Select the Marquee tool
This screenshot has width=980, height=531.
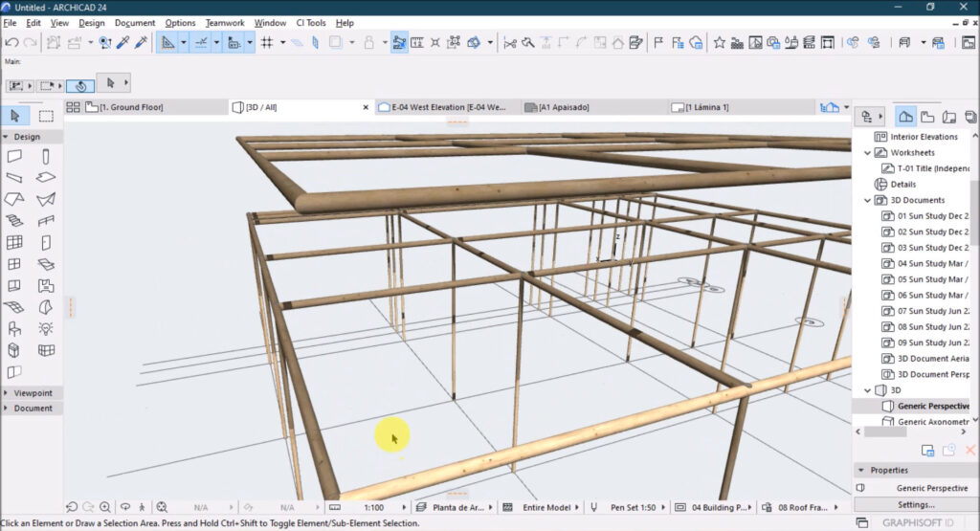pos(46,116)
